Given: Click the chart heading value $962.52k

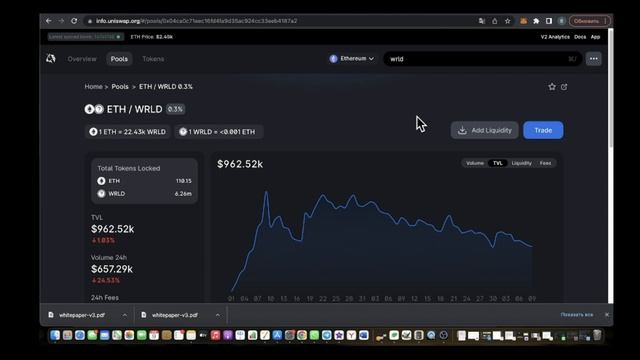Looking at the screenshot, I should coord(240,164).
